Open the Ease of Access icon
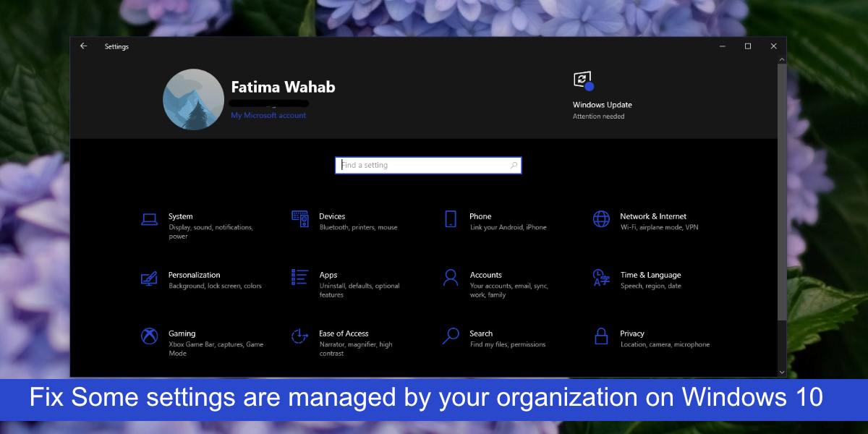The width and height of the screenshot is (868, 434). click(300, 336)
